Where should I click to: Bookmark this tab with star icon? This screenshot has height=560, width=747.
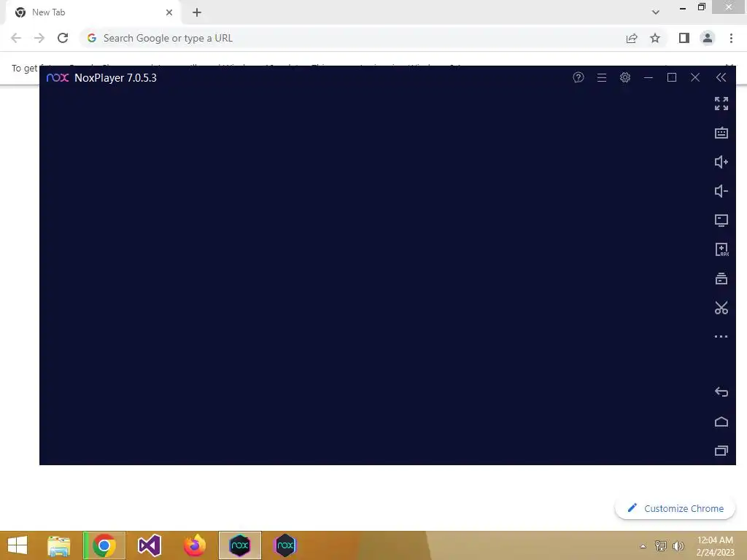[655, 38]
